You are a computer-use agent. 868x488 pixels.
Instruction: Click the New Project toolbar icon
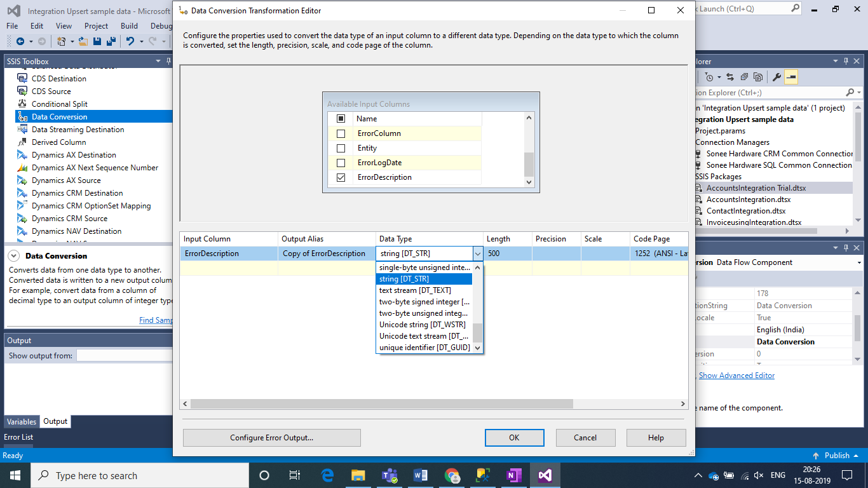point(61,41)
